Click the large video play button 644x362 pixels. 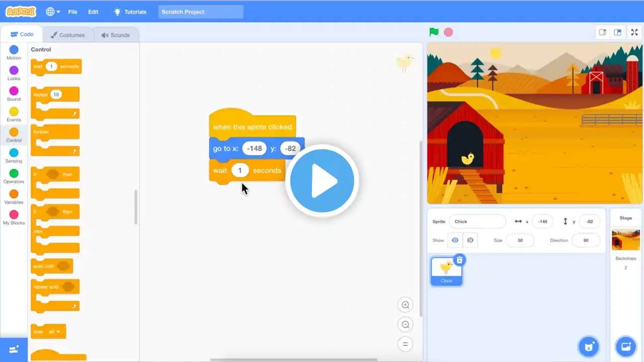pyautogui.click(x=322, y=181)
